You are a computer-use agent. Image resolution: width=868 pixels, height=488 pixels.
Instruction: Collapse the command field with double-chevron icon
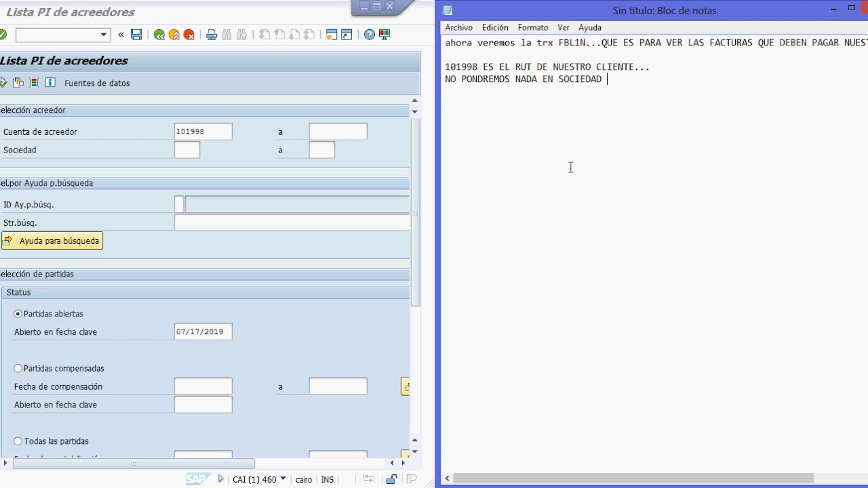click(x=121, y=35)
